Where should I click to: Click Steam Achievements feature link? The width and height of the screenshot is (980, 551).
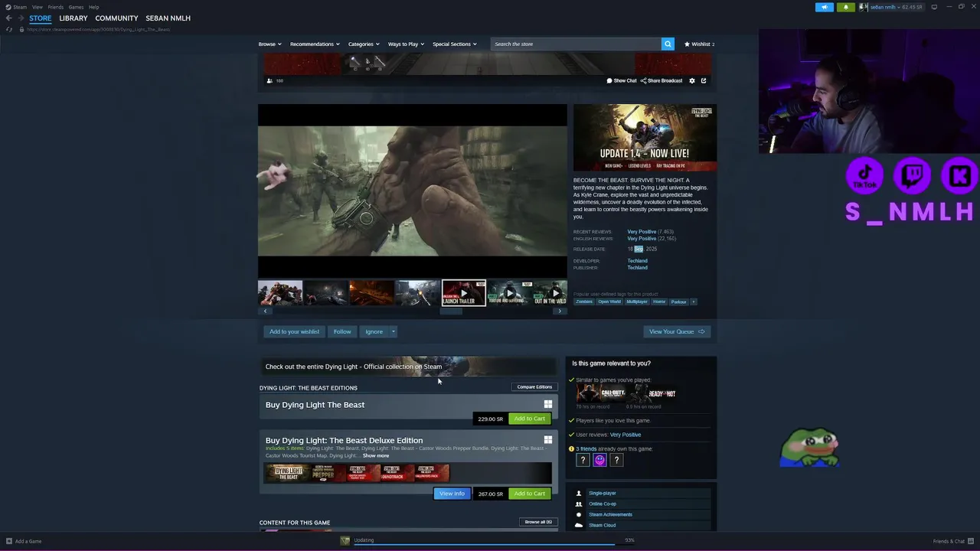(x=610, y=515)
